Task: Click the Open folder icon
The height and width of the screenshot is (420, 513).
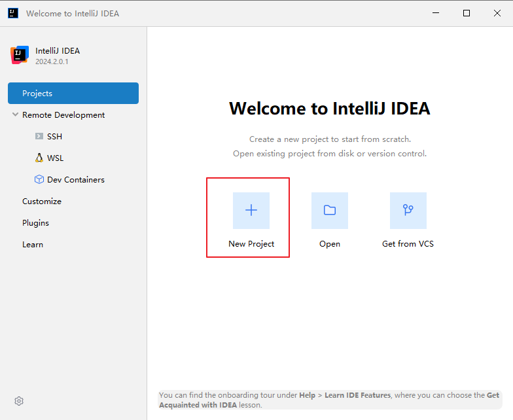Action: [330, 211]
